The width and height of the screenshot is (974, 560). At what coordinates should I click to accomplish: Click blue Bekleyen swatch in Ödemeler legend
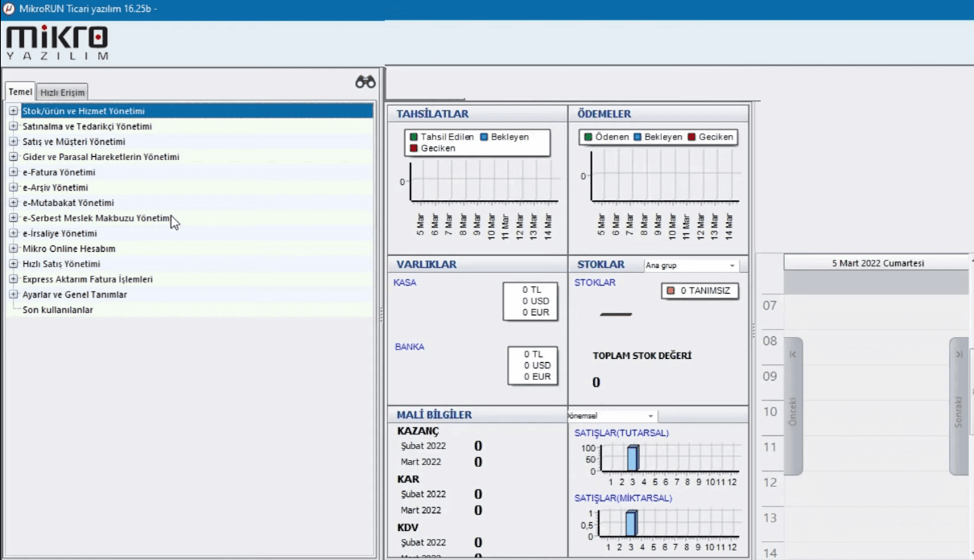(638, 137)
